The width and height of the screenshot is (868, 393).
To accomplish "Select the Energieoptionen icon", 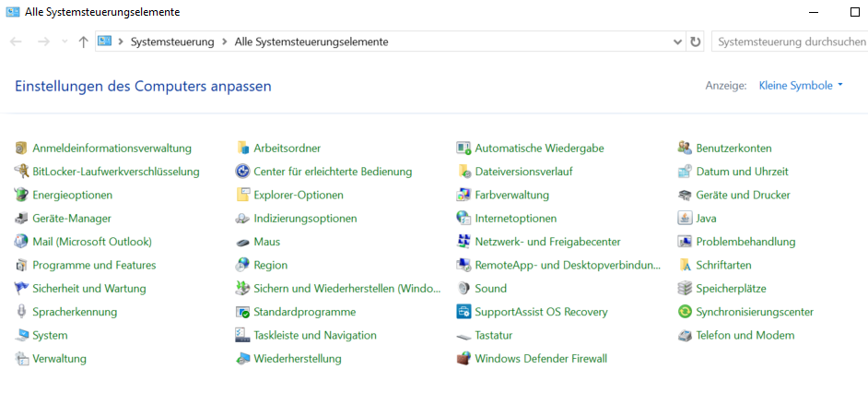I will 22,195.
